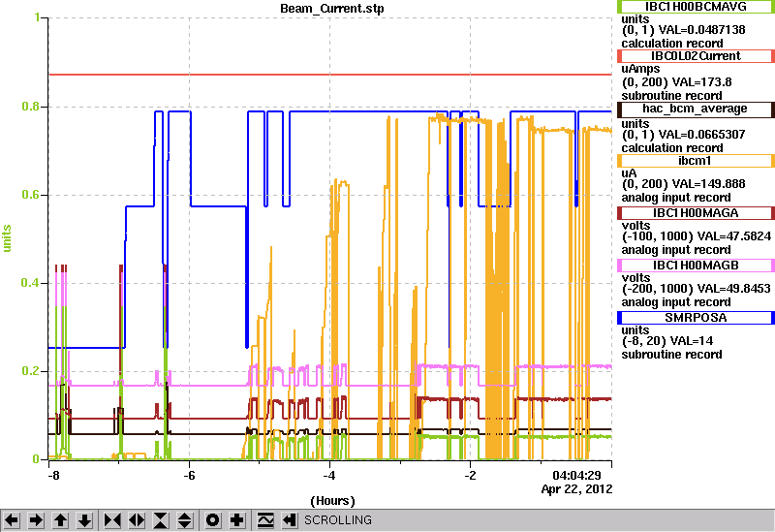Click the -6 hour tick label
Screen dimensions: 775x532
[x=189, y=476]
